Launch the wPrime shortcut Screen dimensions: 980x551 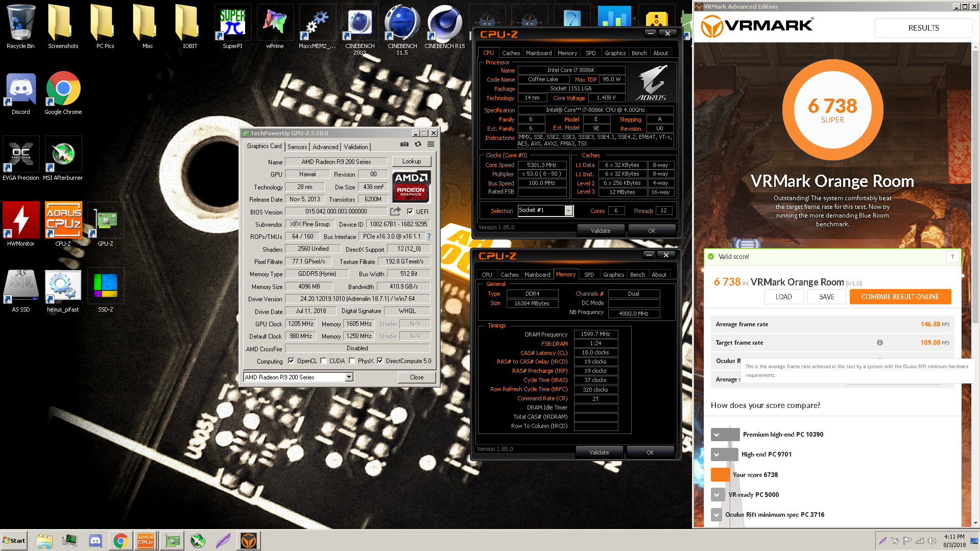[275, 27]
